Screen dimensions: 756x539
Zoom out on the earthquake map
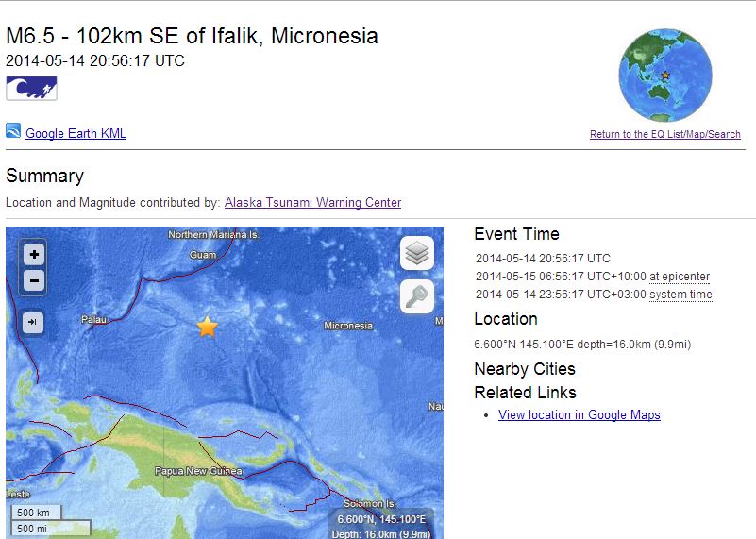(34, 280)
